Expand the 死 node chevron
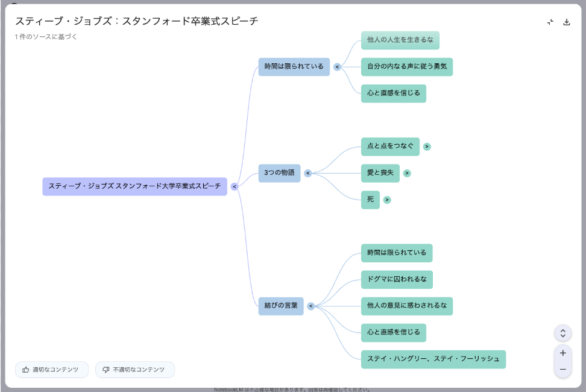The height and width of the screenshot is (392, 586). tap(387, 200)
